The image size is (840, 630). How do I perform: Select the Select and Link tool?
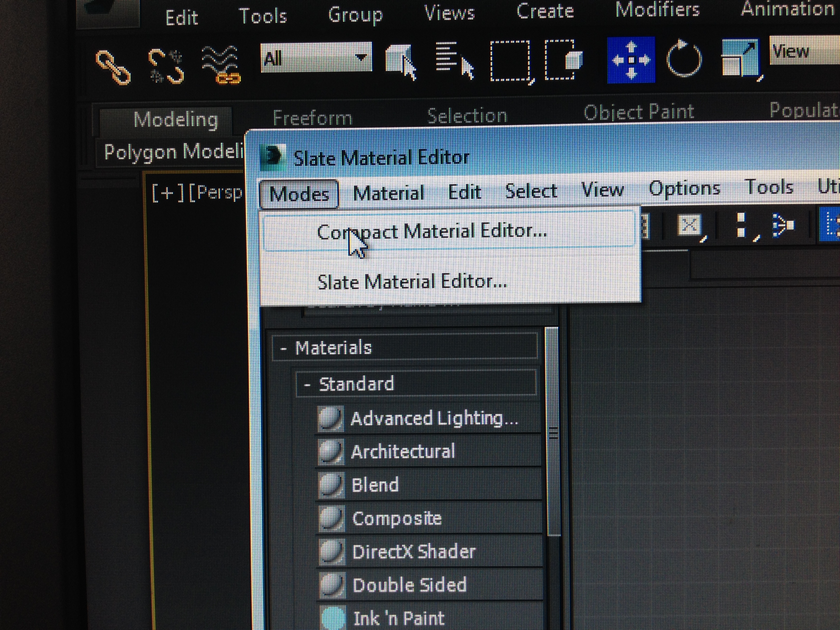(113, 67)
